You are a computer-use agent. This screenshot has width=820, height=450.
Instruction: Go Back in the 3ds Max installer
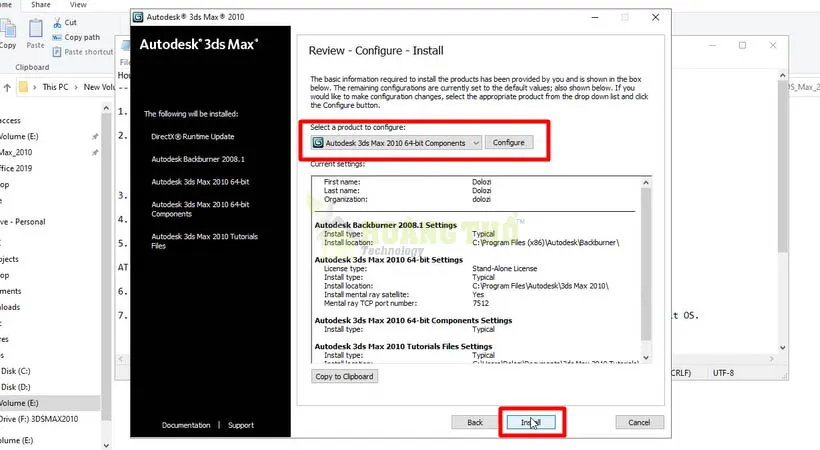[x=475, y=422]
